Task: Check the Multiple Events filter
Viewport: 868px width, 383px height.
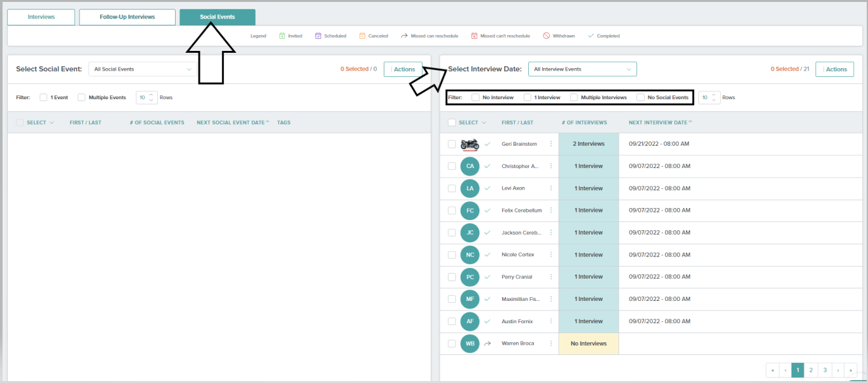Action: tap(81, 97)
